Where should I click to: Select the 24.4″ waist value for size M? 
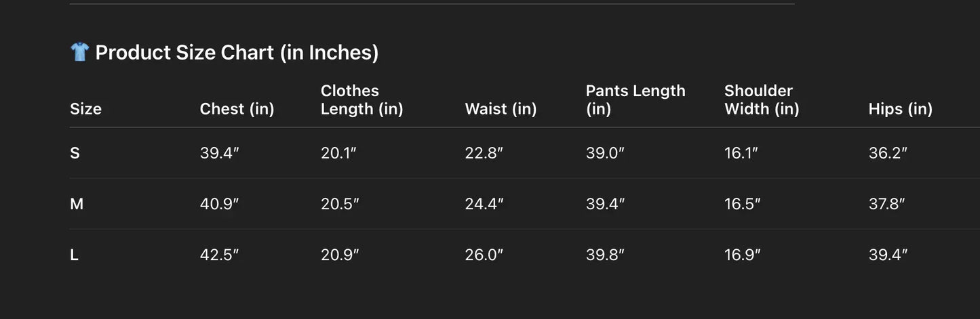pyautogui.click(x=484, y=204)
